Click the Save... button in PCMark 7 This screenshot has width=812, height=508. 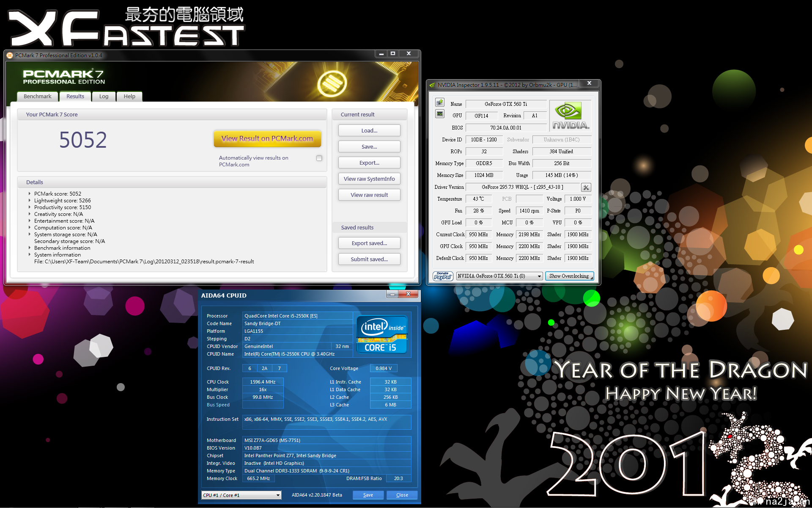click(x=369, y=146)
